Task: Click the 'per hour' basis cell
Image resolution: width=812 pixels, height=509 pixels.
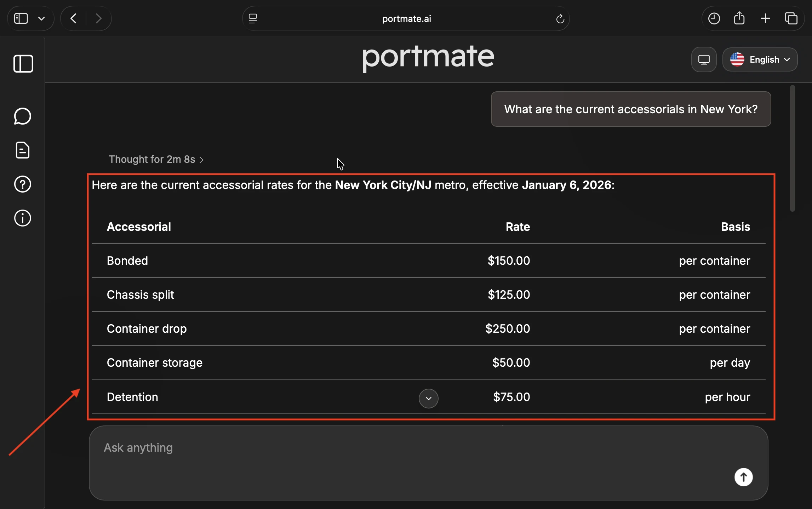Action: pyautogui.click(x=727, y=397)
